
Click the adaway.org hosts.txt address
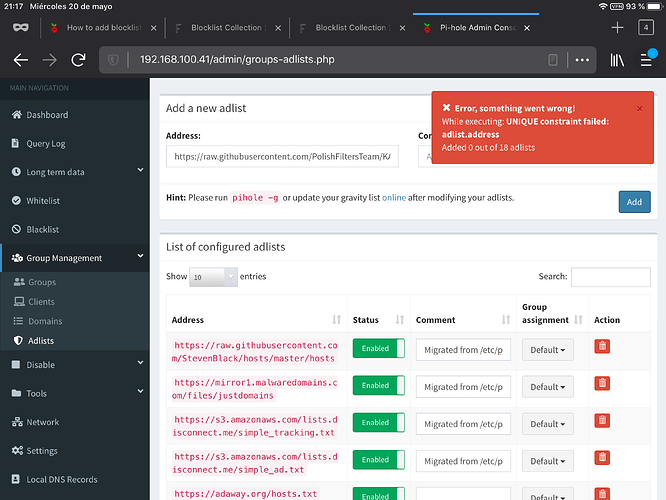coord(245,494)
